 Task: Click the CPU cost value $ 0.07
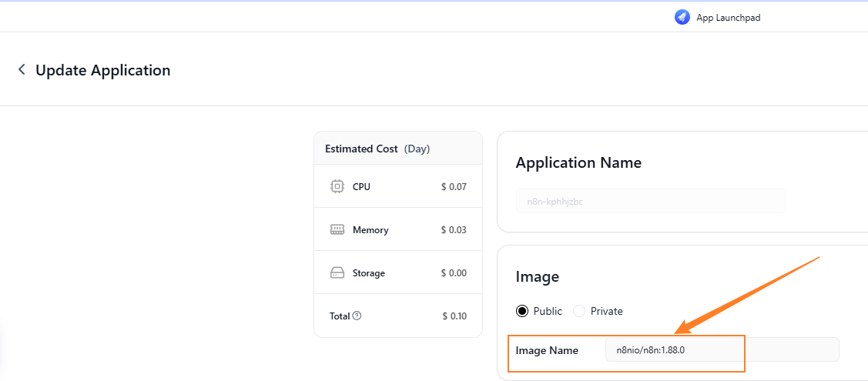[454, 187]
